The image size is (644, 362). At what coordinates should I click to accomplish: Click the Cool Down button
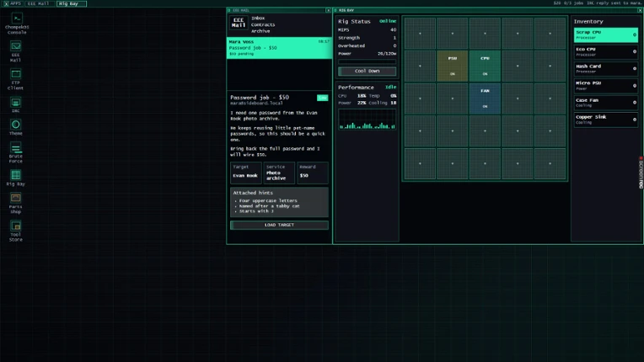coord(368,71)
